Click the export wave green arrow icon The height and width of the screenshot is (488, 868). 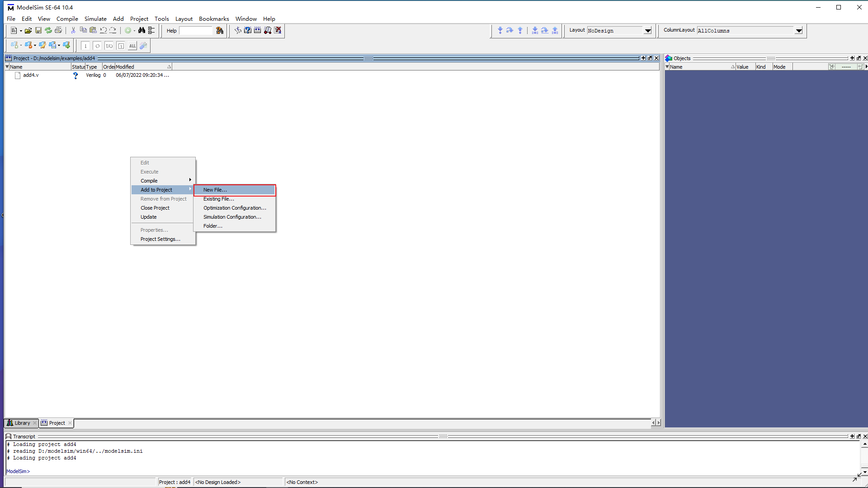tap(66, 45)
